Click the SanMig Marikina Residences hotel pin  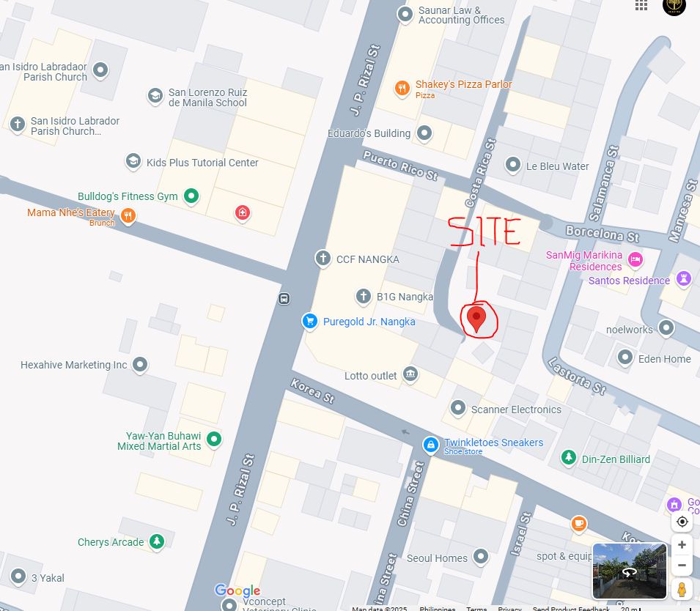tap(635, 259)
